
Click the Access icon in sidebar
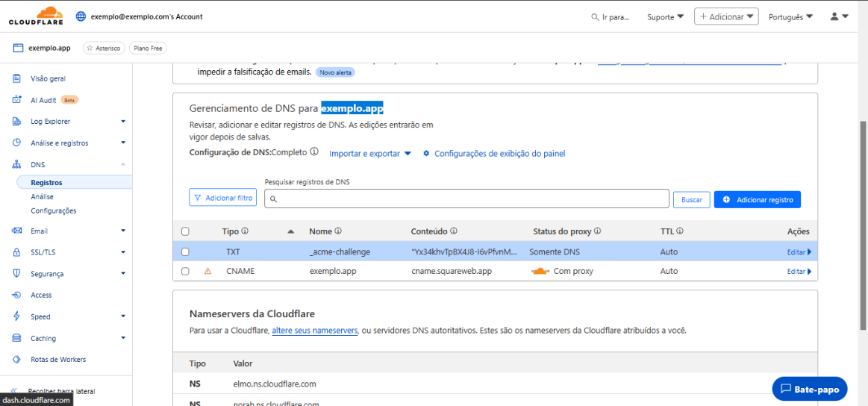(x=16, y=296)
